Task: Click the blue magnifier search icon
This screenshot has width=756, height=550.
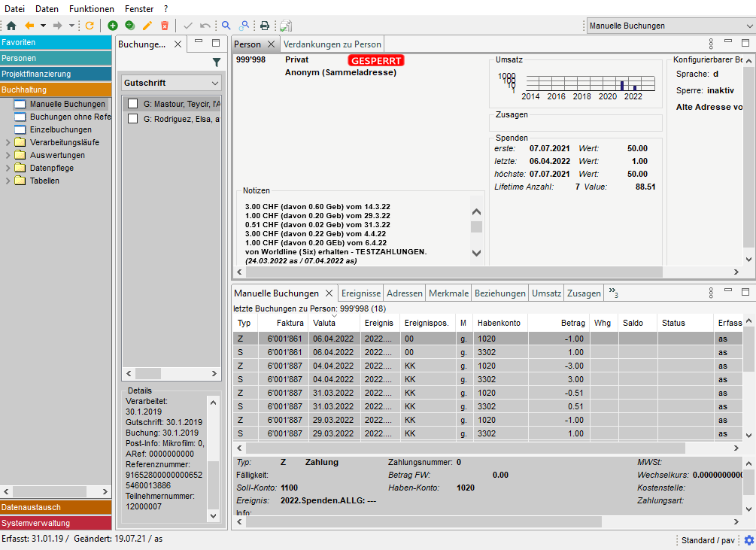Action: tap(226, 26)
